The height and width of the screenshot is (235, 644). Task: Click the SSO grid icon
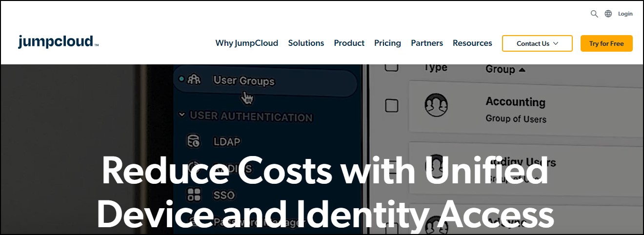194,195
